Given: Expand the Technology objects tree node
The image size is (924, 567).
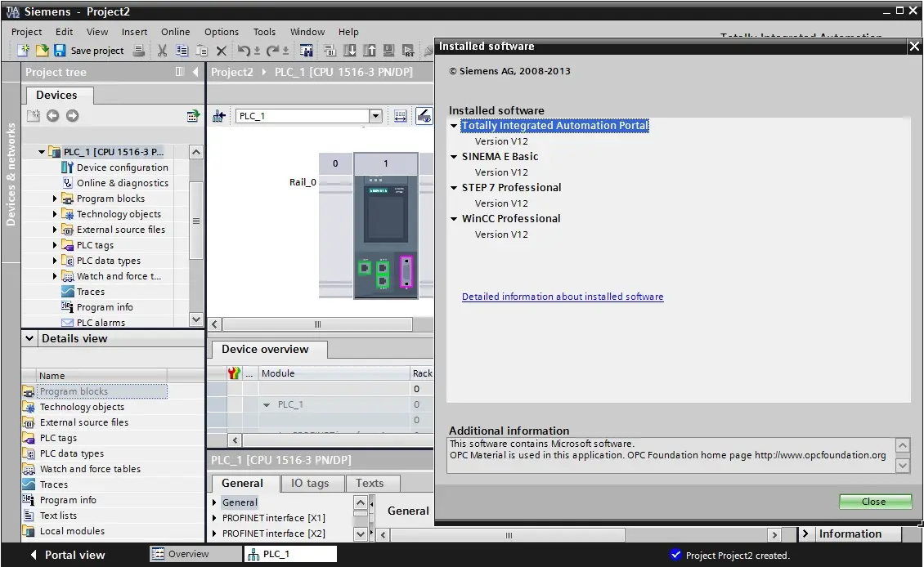Looking at the screenshot, I should (55, 214).
